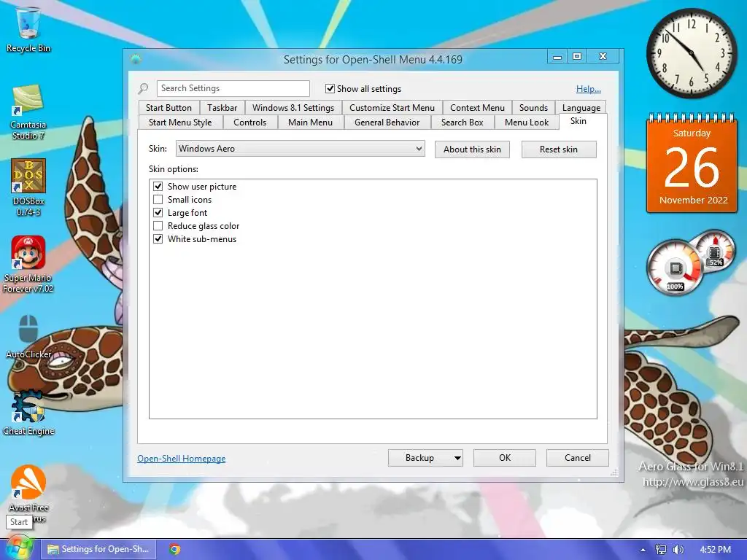
Task: Open the Language tab
Action: pyautogui.click(x=581, y=108)
